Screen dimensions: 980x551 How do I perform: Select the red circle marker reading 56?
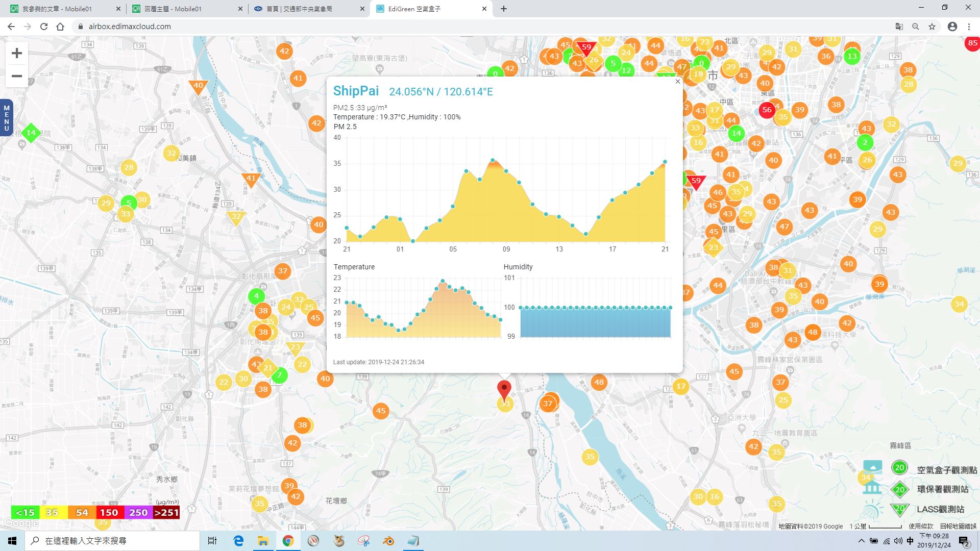(767, 110)
